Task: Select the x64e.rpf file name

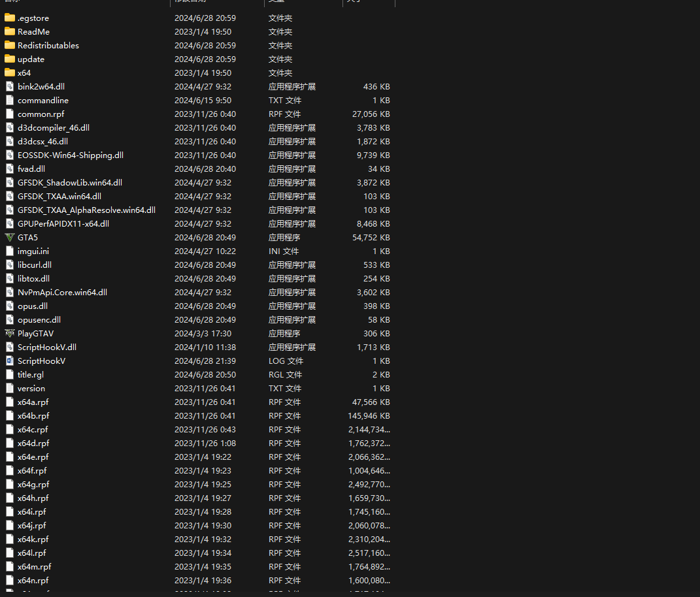Action: tap(33, 457)
